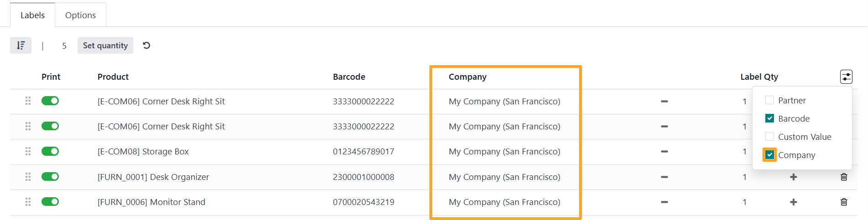868x220 pixels.
Task: Click label quantity value for Monitor Stand
Action: coord(744,202)
